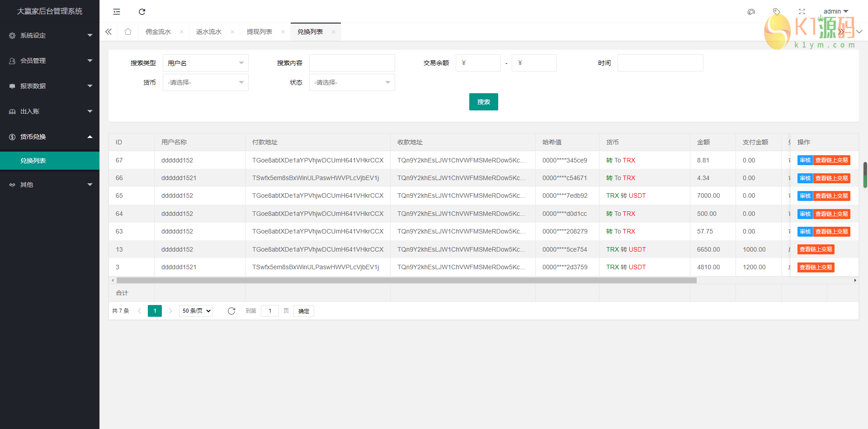Click the table reload icon in pagination

click(231, 311)
